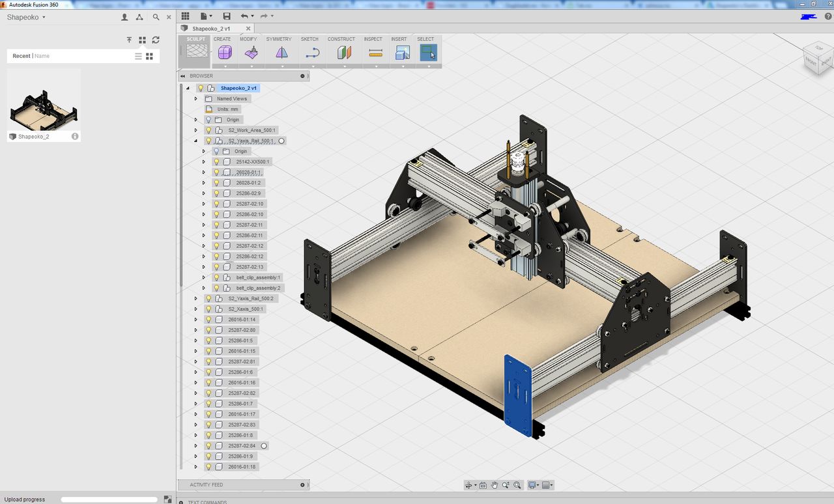Toggle visibility bulb of 26016-01:14

point(208,320)
